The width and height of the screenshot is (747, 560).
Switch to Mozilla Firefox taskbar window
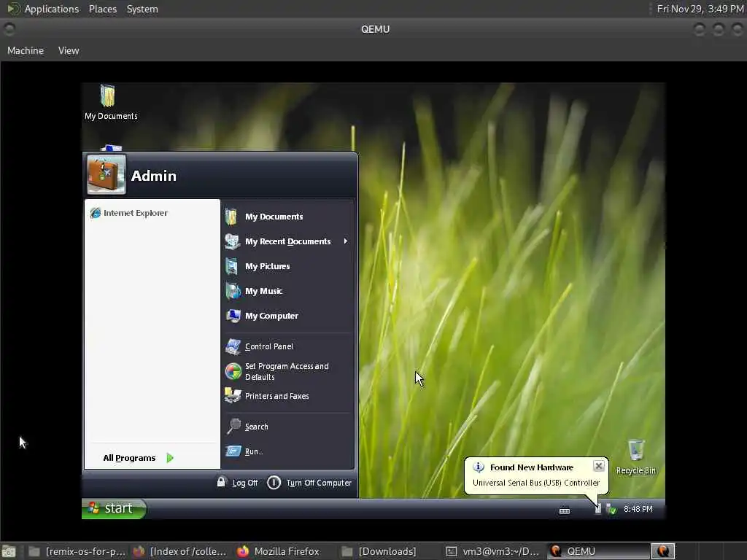click(x=279, y=551)
